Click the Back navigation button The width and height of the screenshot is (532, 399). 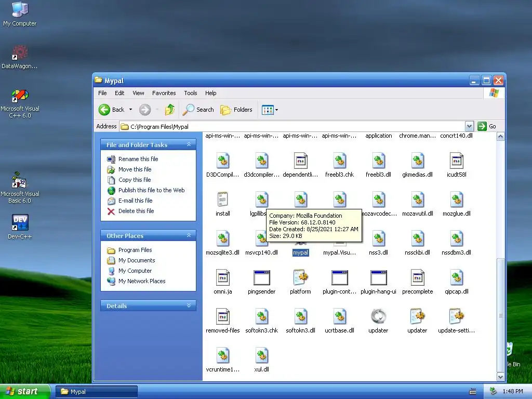coord(112,110)
